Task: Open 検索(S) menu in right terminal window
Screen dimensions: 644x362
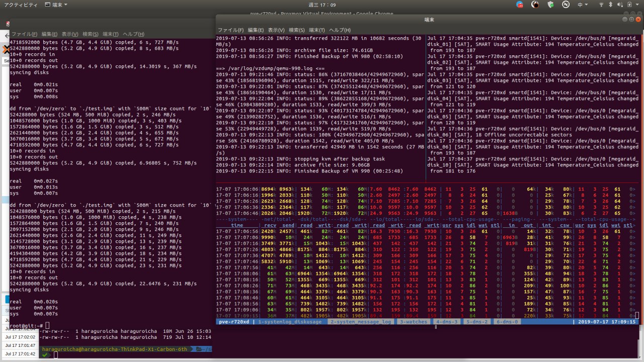Action: coord(297,30)
